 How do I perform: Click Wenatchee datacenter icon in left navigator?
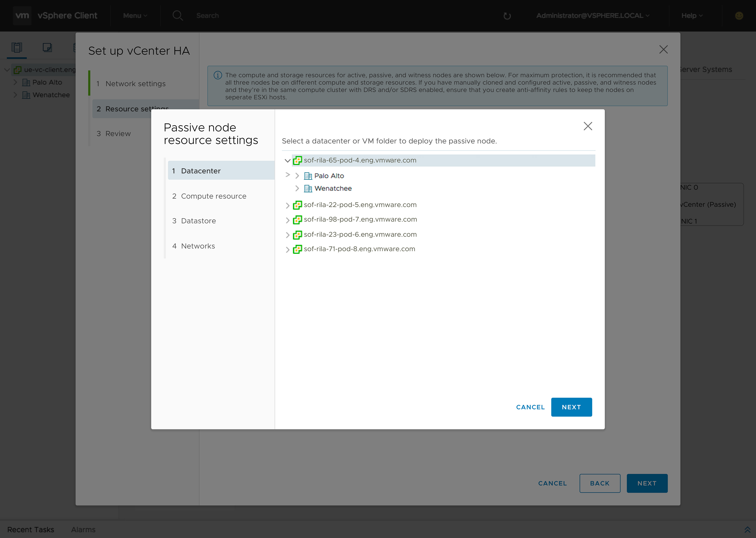pyautogui.click(x=26, y=95)
